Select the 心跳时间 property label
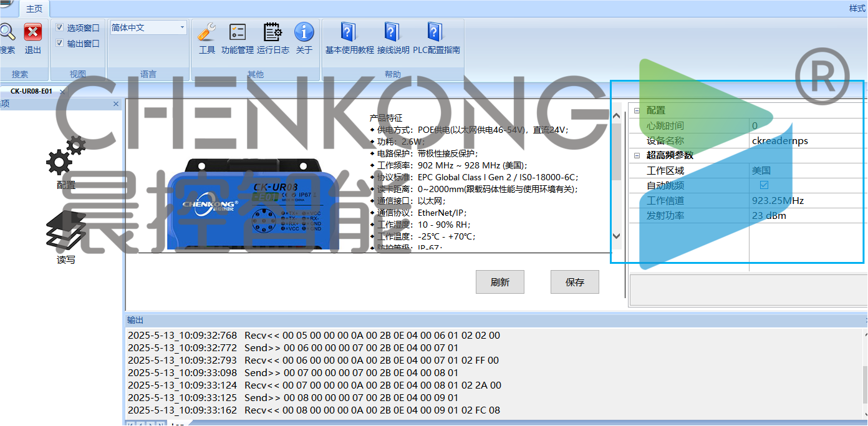Image resolution: width=868 pixels, height=426 pixels. [x=665, y=125]
